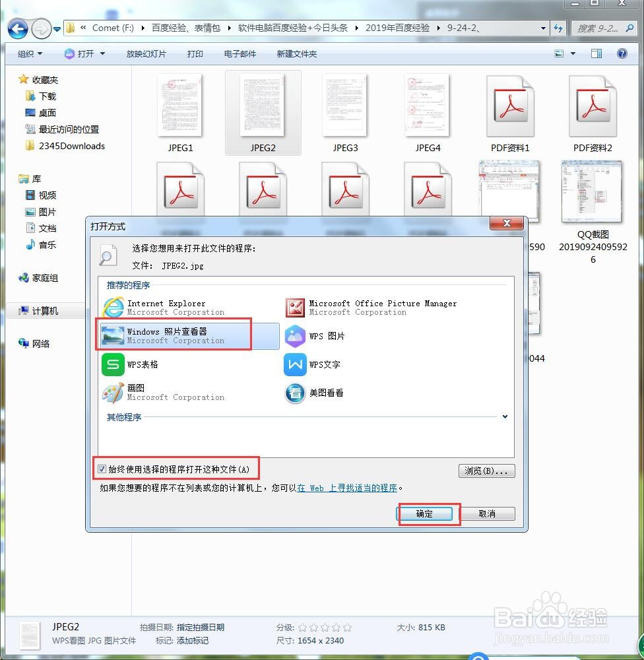The height and width of the screenshot is (660, 644).
Task: Click the 帮助 question mark icon
Action: (x=621, y=53)
